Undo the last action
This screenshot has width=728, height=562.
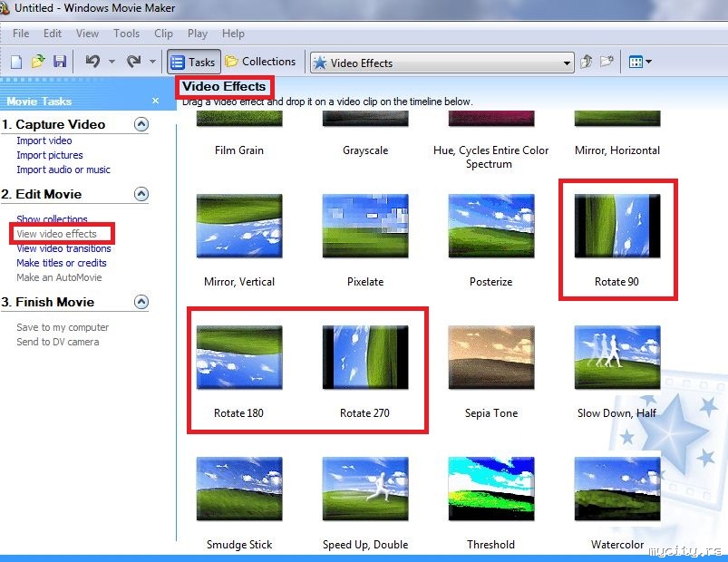pyautogui.click(x=92, y=62)
